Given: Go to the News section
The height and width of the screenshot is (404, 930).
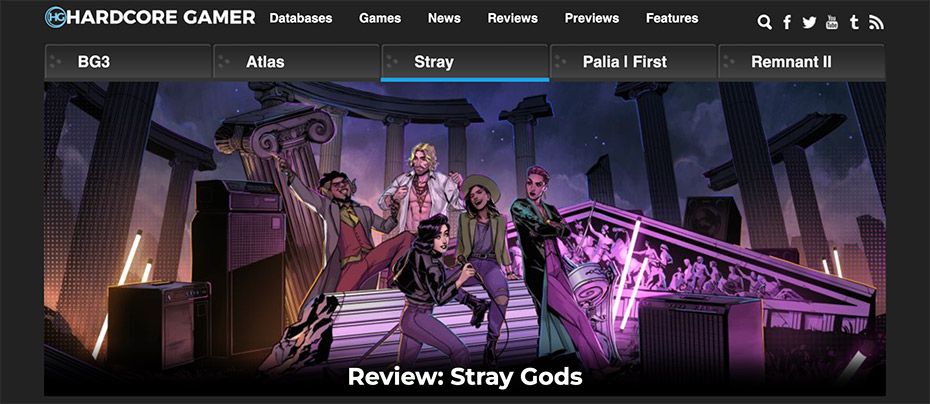Looking at the screenshot, I should click(x=444, y=18).
